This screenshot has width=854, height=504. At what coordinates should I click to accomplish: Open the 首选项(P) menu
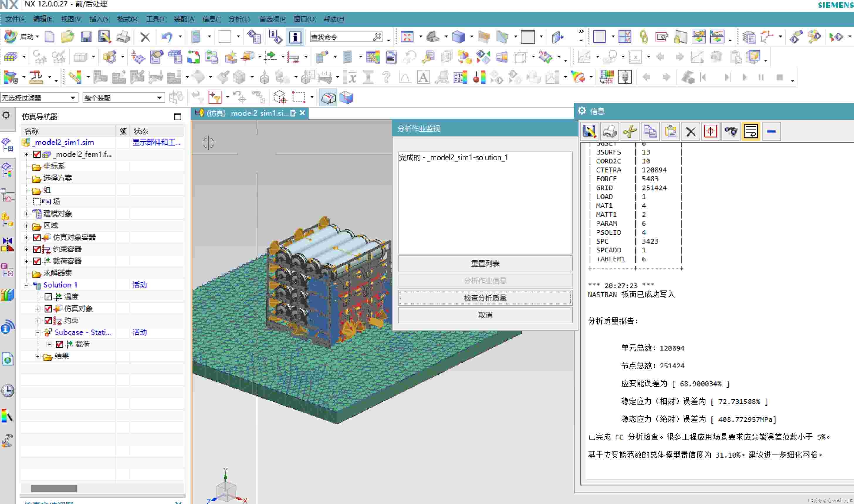click(273, 19)
